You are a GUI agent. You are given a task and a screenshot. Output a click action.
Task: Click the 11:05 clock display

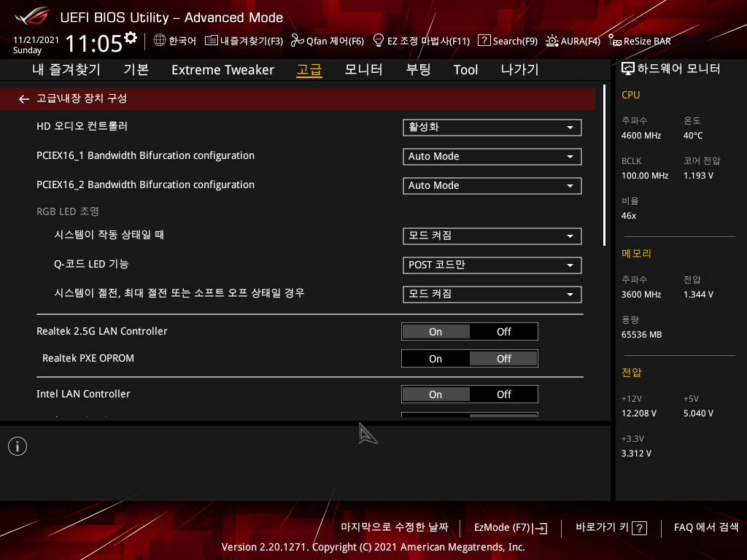[x=94, y=43]
